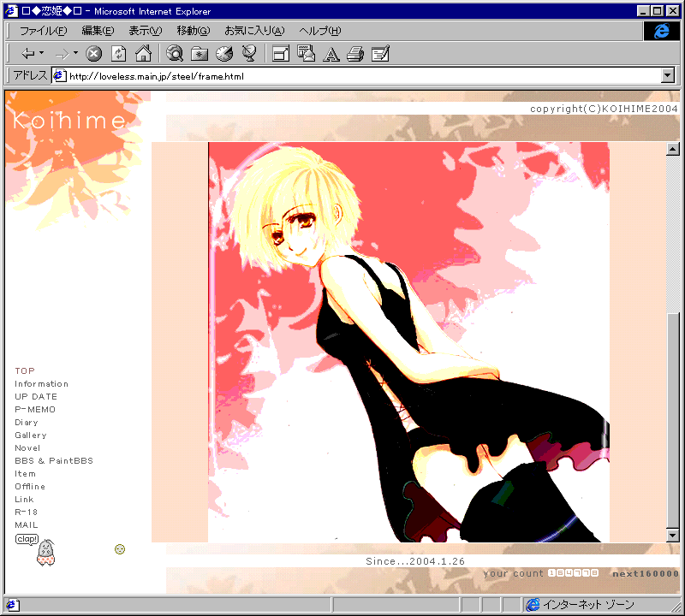Open the Channels satellite icon
Screen dimensions: 685x616
point(249,54)
